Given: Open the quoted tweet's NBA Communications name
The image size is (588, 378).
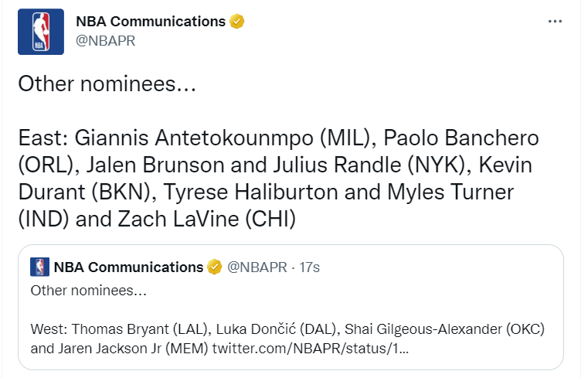Looking at the screenshot, I should 128,267.
